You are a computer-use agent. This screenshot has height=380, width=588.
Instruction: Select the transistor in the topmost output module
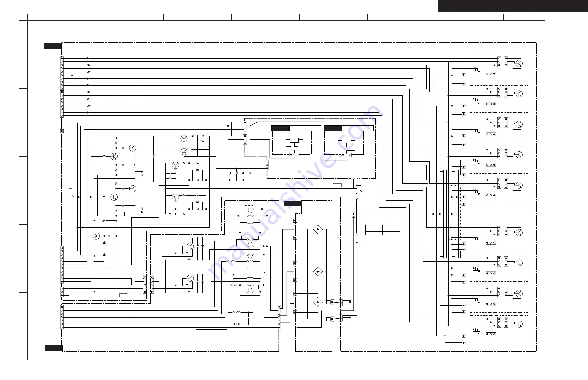click(519, 63)
